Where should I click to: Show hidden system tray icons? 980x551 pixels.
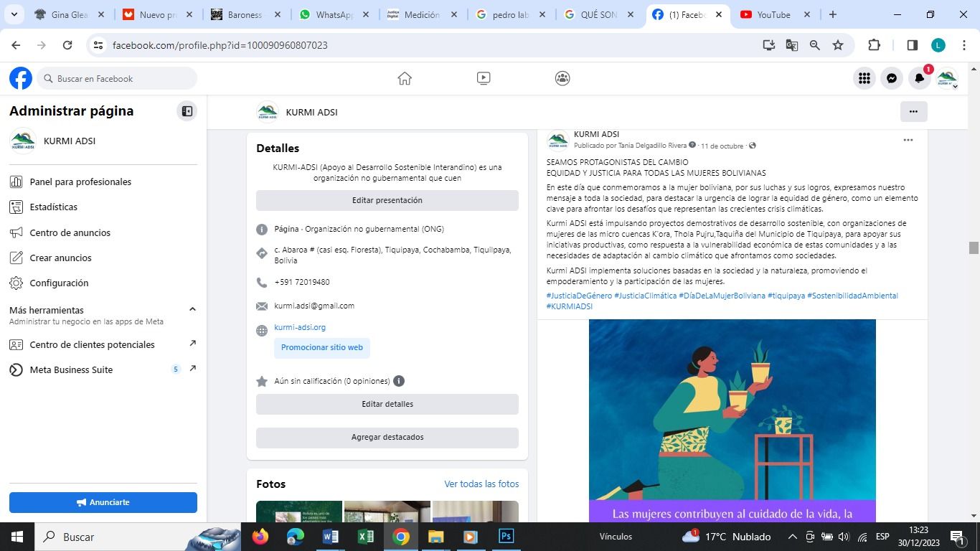pos(792,537)
